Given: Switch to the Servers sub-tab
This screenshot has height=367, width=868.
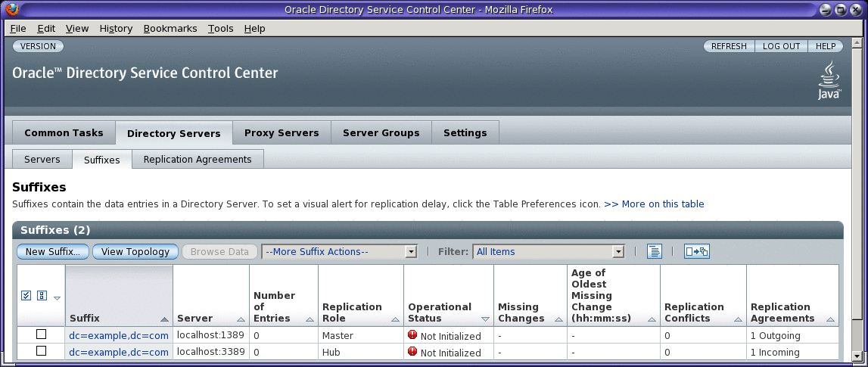Looking at the screenshot, I should pos(42,160).
